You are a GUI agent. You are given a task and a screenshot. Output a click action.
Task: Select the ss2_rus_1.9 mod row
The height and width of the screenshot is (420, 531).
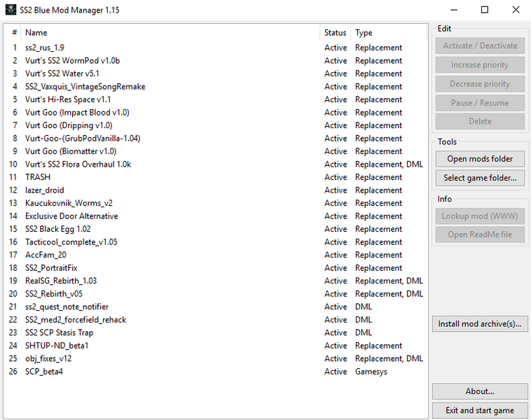pyautogui.click(x=215, y=48)
